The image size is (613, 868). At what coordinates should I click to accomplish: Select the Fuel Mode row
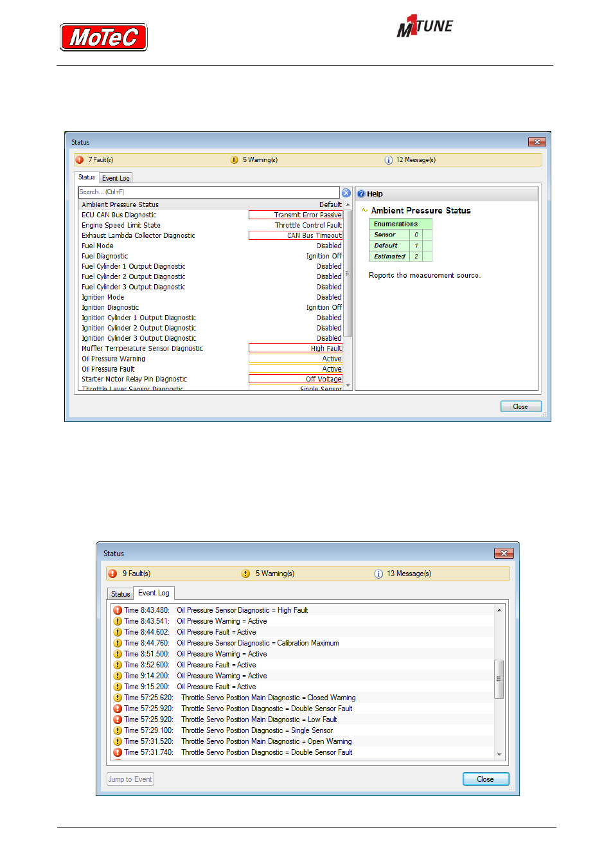[211, 246]
